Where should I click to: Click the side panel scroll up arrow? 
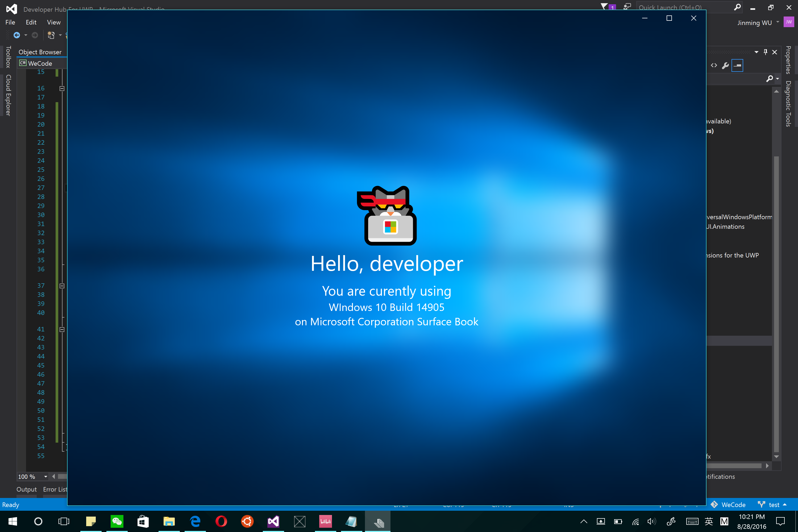[x=776, y=91]
